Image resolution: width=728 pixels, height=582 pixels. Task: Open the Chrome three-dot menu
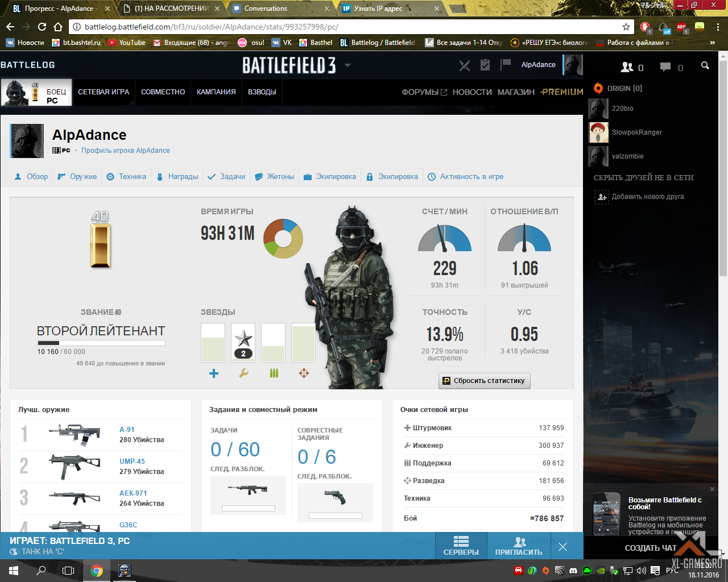point(718,27)
